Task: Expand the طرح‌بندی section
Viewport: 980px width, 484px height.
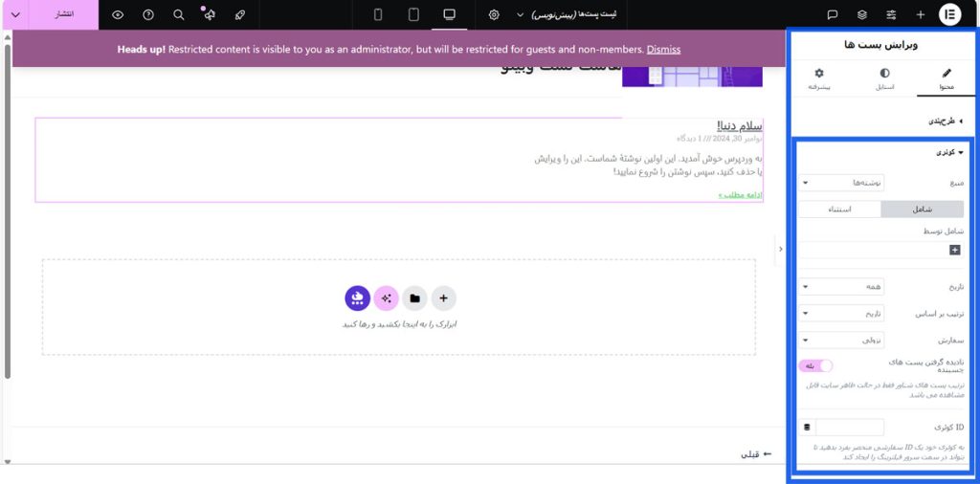Action: tap(945, 121)
